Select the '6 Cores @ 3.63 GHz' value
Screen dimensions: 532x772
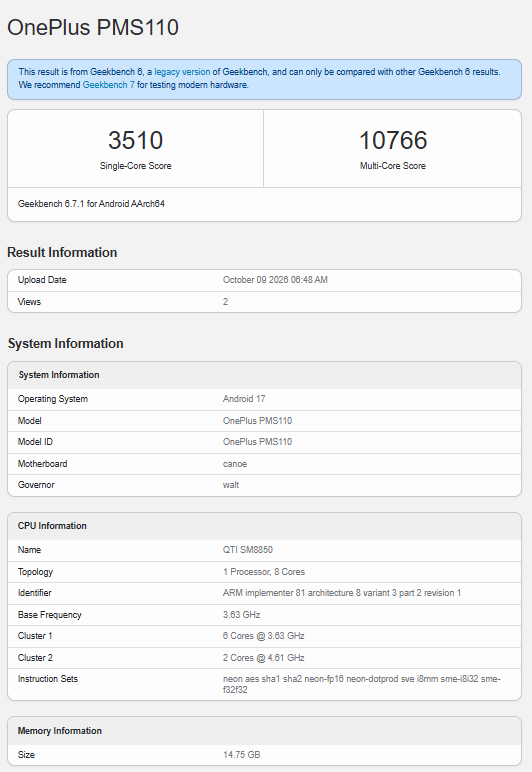(263, 636)
